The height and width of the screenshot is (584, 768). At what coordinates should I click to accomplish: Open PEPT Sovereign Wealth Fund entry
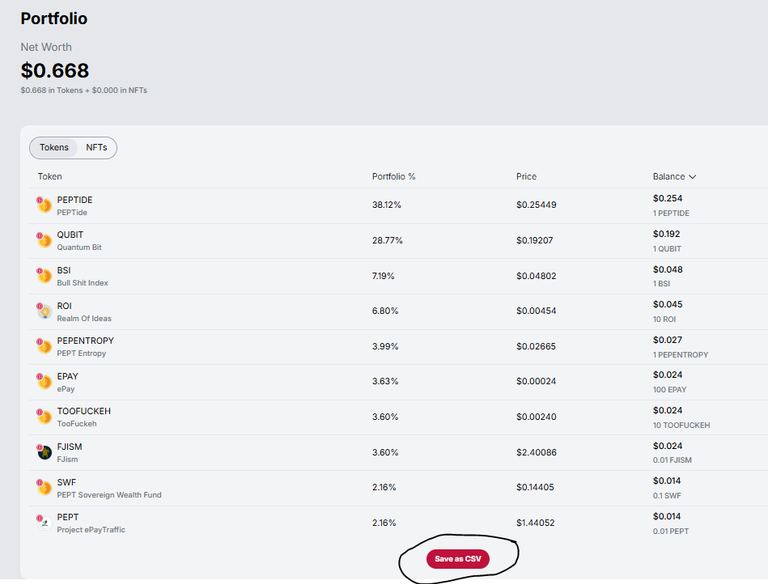tap(109, 495)
